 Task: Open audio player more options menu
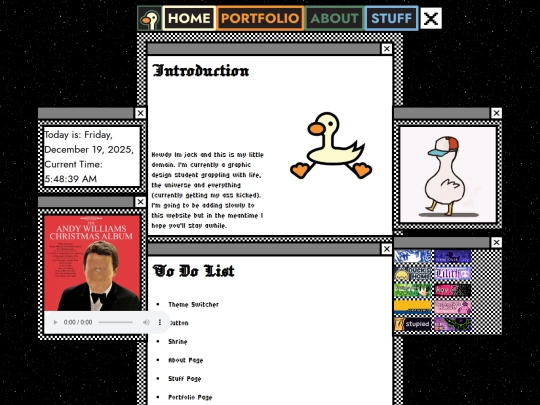pyautogui.click(x=160, y=322)
